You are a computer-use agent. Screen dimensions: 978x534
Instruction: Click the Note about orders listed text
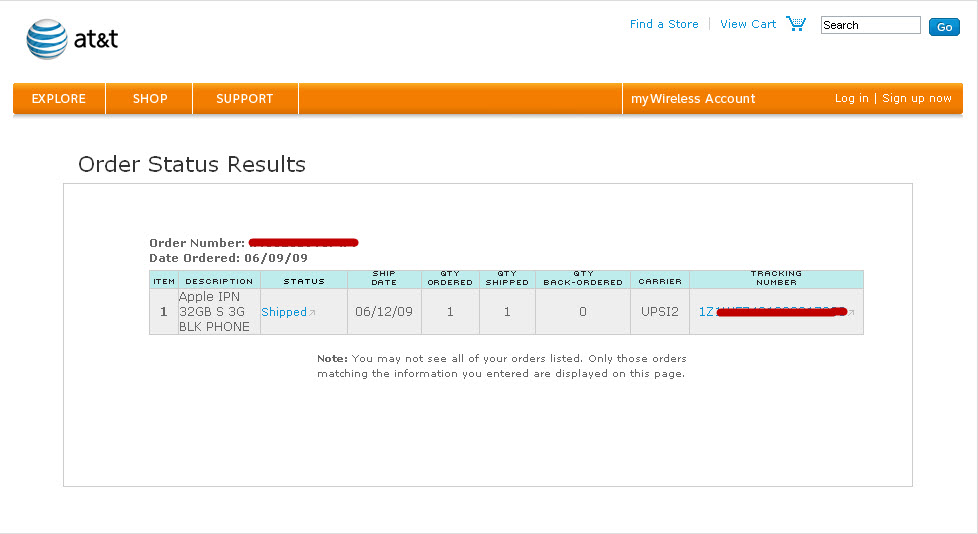point(501,366)
